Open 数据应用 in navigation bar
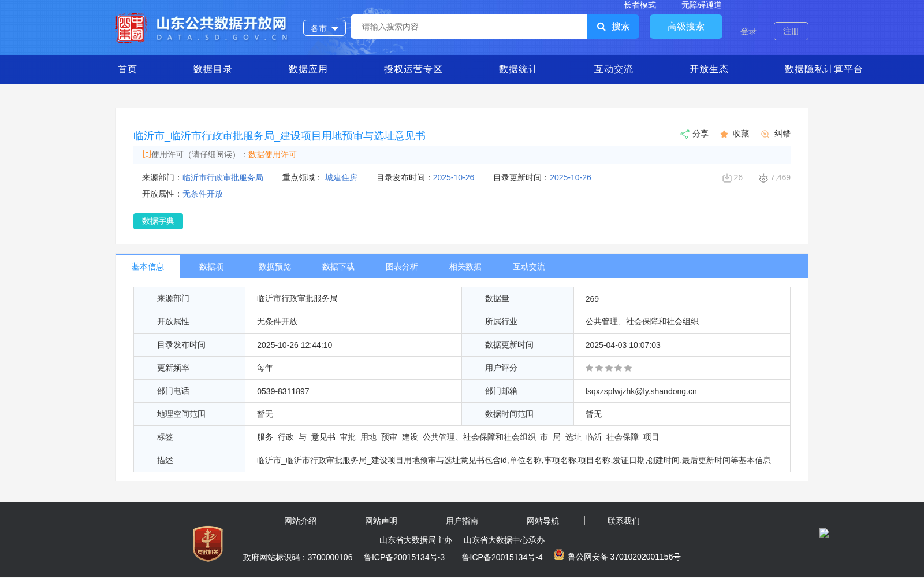Image resolution: width=924 pixels, height=578 pixels. pos(308,69)
